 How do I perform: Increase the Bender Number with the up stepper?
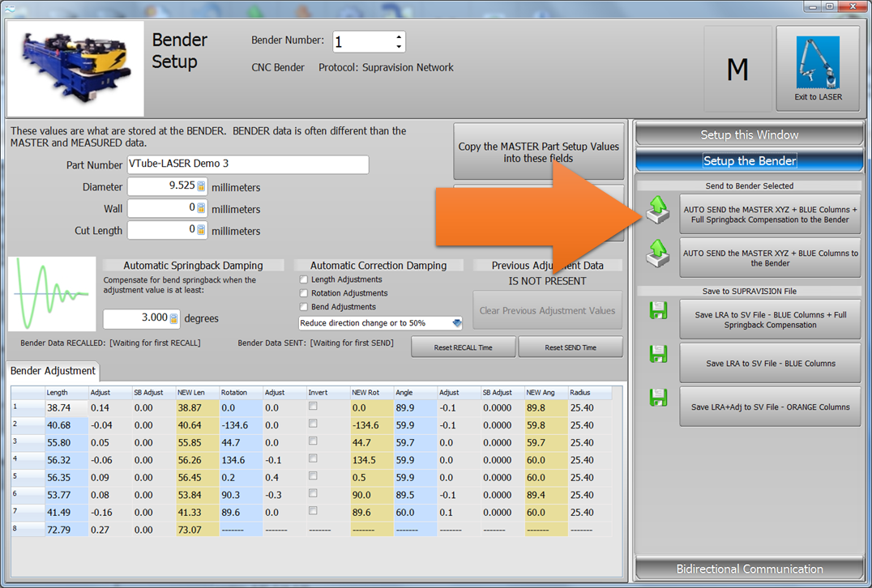point(399,37)
